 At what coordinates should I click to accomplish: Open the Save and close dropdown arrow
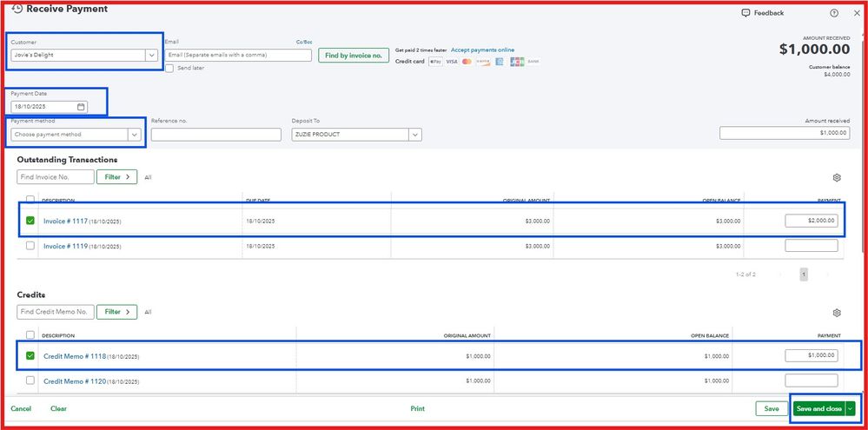tap(851, 409)
